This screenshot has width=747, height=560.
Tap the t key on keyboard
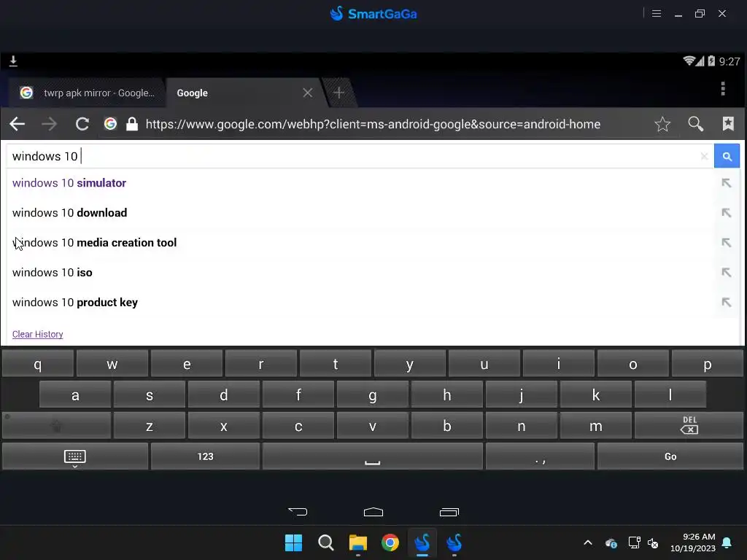[336, 365]
